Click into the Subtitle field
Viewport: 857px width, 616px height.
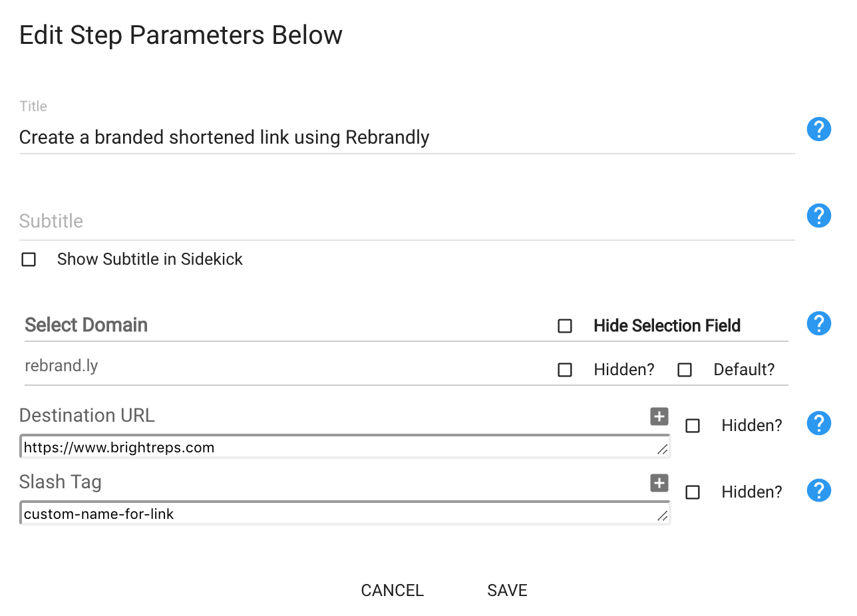click(x=407, y=222)
